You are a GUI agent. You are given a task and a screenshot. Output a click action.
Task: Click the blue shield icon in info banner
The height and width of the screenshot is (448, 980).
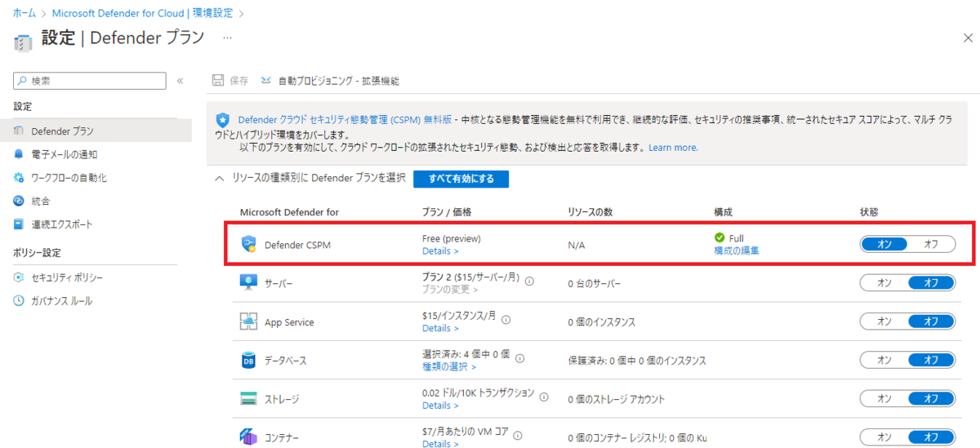221,119
